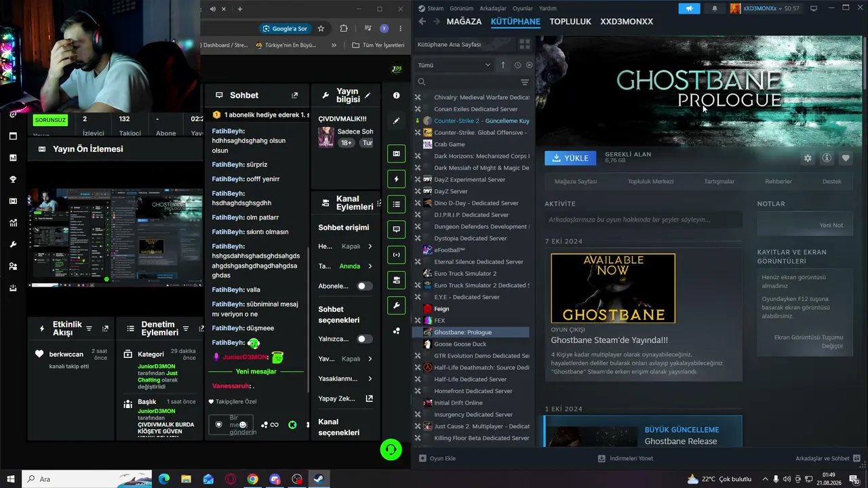Open Steam from the Windows taskbar
Screen dimensions: 868x488
[x=319, y=479]
